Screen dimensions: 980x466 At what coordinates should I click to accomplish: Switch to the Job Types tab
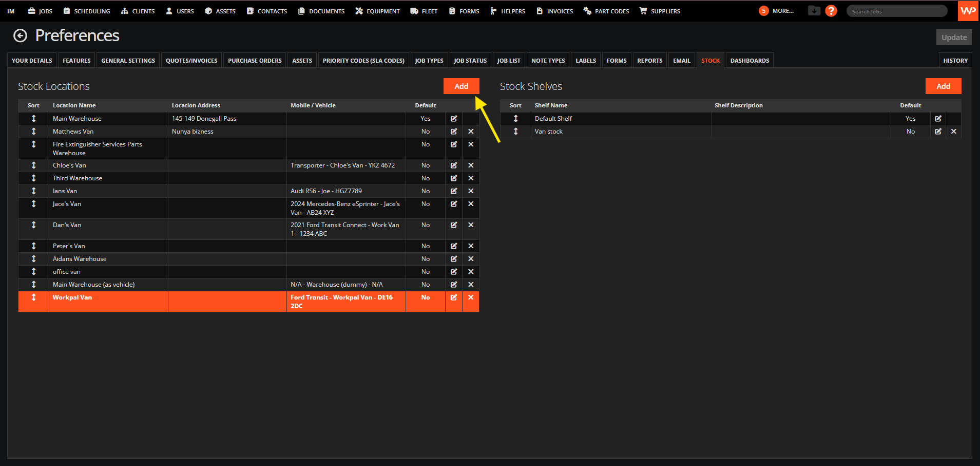pos(429,61)
